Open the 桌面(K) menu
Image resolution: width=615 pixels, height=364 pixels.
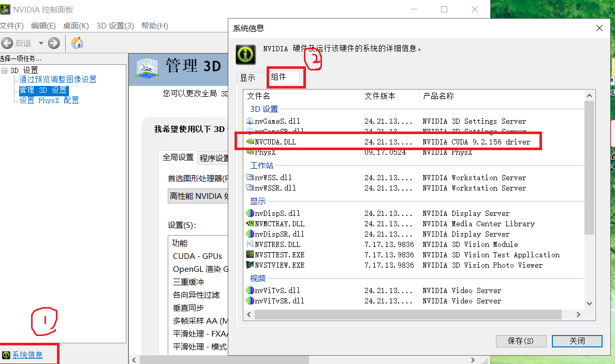(76, 26)
